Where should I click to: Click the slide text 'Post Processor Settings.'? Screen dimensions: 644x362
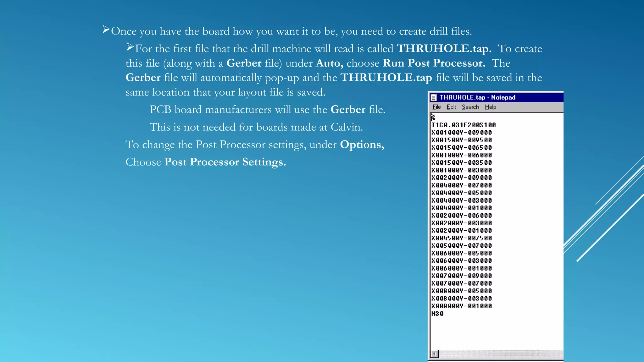point(225,162)
